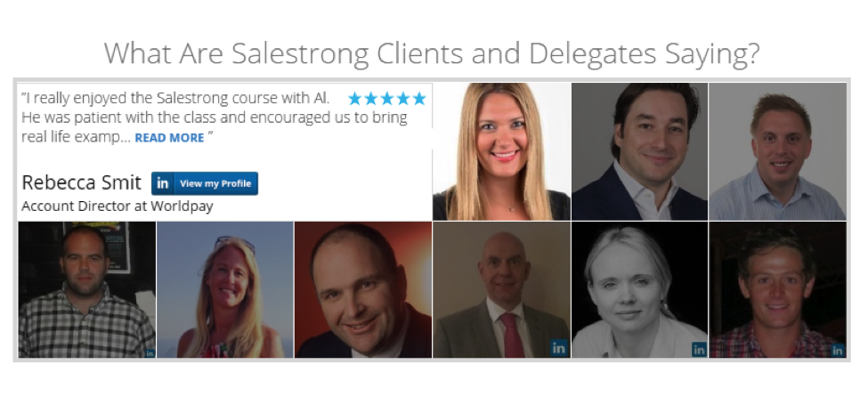Click the Rebecca Smit name heading
The image size is (868, 397).
81,182
